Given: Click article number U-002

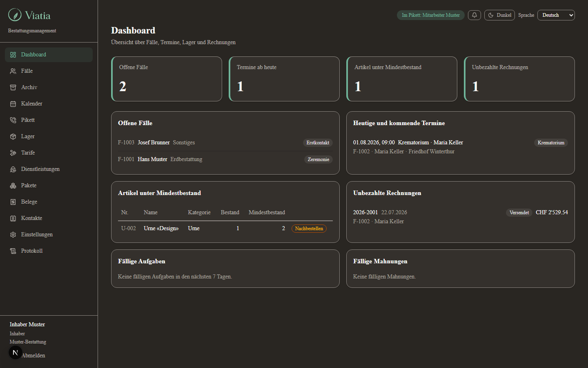Looking at the screenshot, I should pos(129,229).
